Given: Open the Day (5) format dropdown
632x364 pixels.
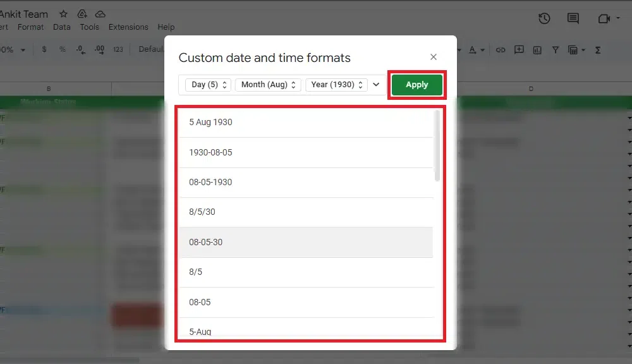Looking at the screenshot, I should (208, 85).
